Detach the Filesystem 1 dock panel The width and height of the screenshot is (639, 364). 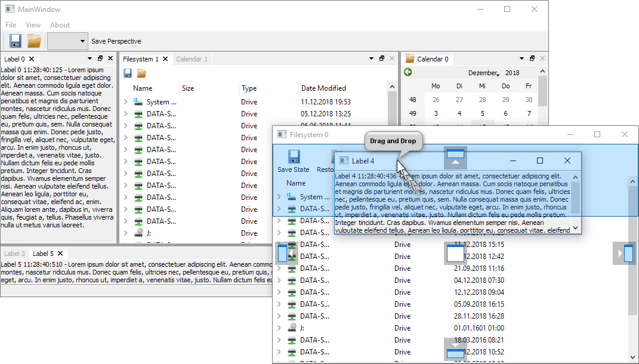tap(382, 58)
